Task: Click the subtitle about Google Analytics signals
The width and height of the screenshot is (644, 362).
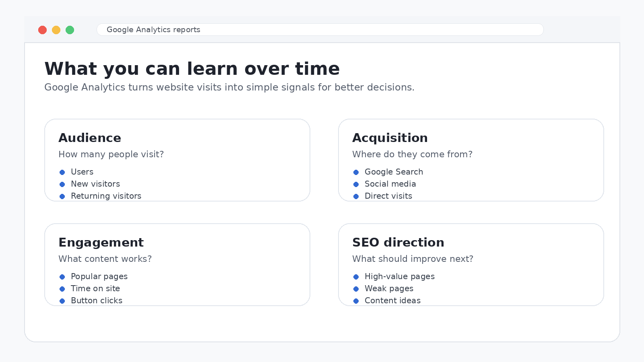Action: tap(229, 87)
